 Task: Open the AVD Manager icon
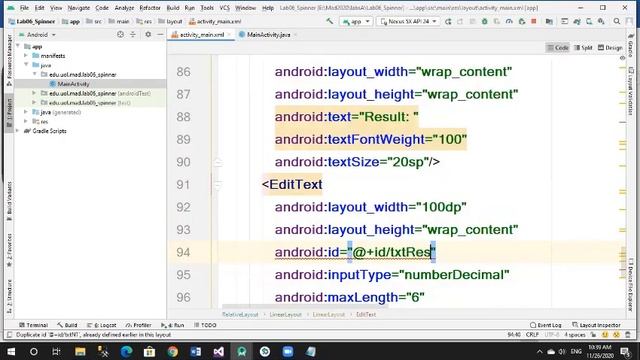point(589,21)
